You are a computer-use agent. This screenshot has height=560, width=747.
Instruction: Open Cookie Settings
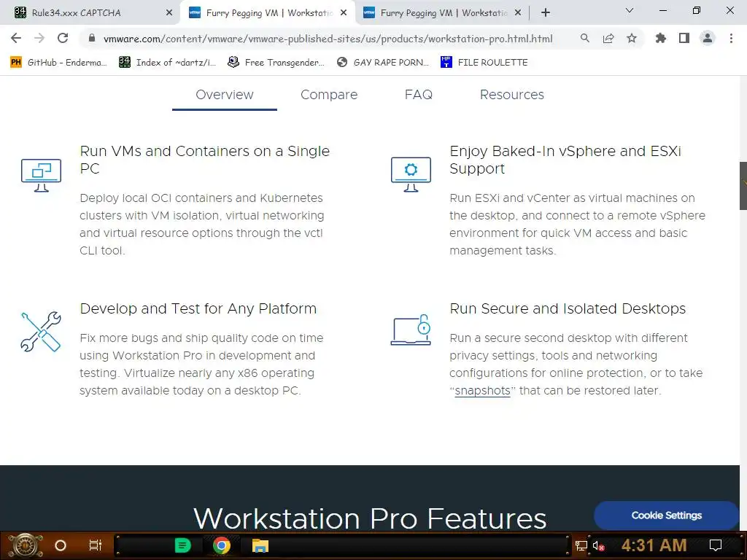coord(667,516)
